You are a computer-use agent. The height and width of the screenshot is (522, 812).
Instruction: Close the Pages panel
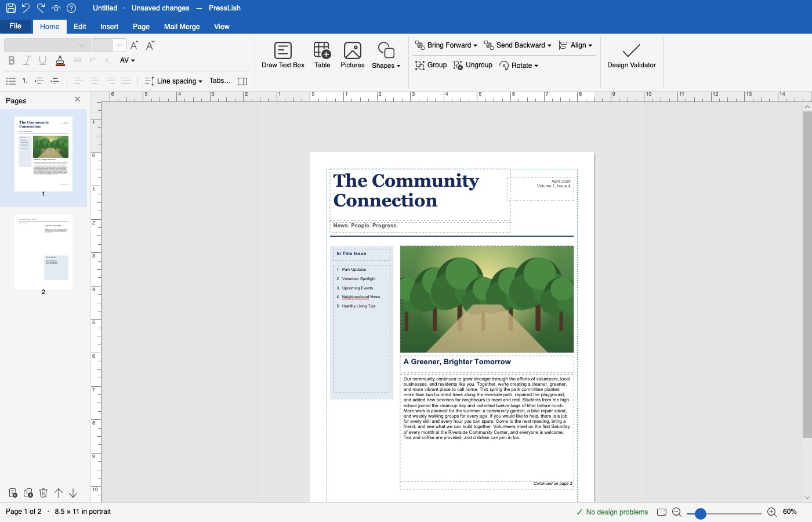pyautogui.click(x=78, y=100)
